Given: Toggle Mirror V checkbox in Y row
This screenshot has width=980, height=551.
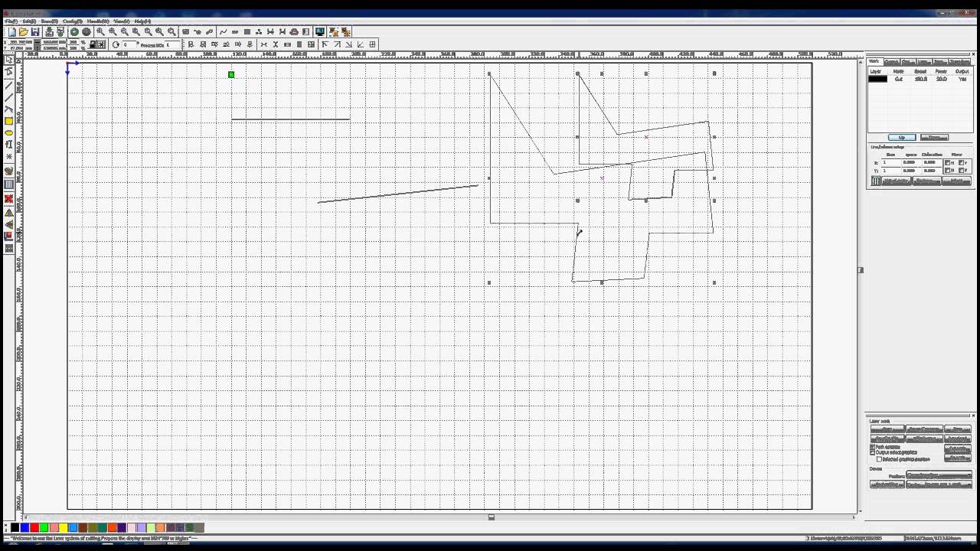Looking at the screenshot, I should (x=961, y=170).
